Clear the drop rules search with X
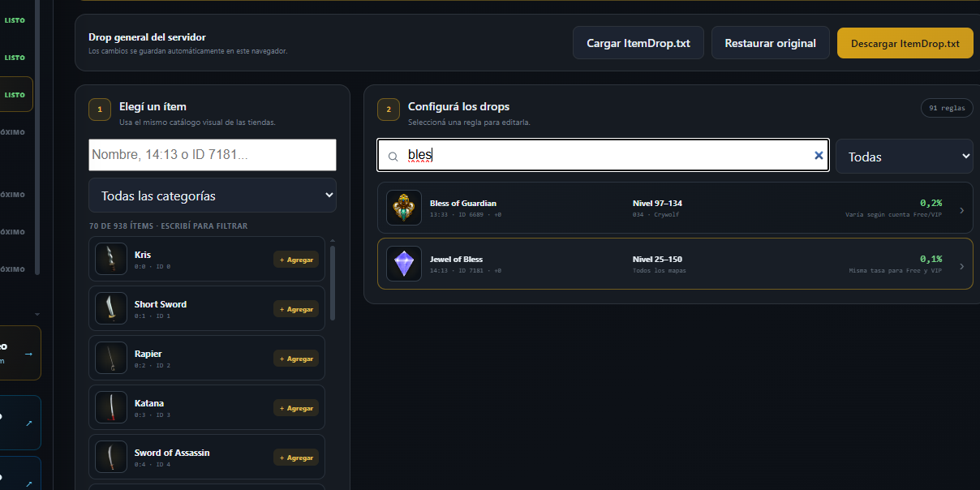Image resolution: width=980 pixels, height=490 pixels. pos(819,156)
